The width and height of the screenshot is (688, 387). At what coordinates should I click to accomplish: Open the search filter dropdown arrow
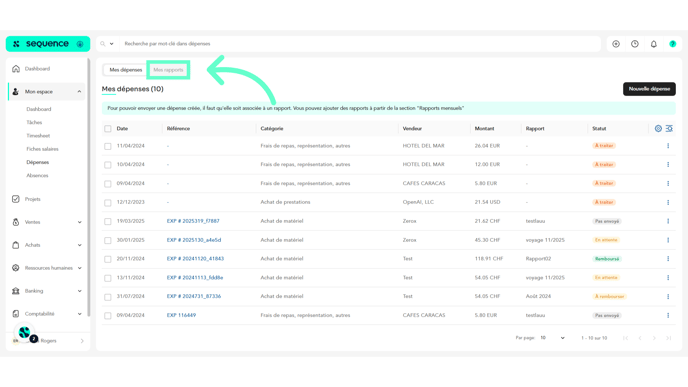click(111, 44)
